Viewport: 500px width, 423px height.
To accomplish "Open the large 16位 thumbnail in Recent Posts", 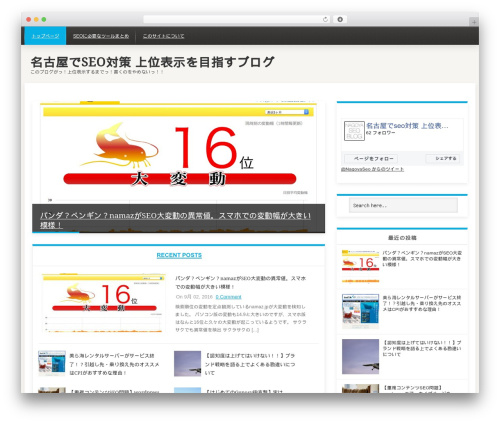I will pos(103,303).
